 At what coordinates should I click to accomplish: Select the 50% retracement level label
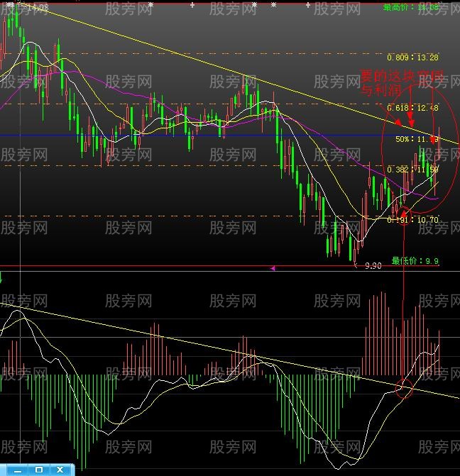[x=417, y=139]
